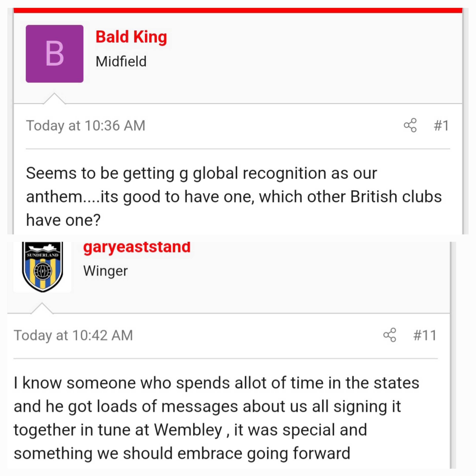Open the Bald King username profile
Image resolution: width=476 pixels, height=476 pixels.
pyautogui.click(x=131, y=37)
